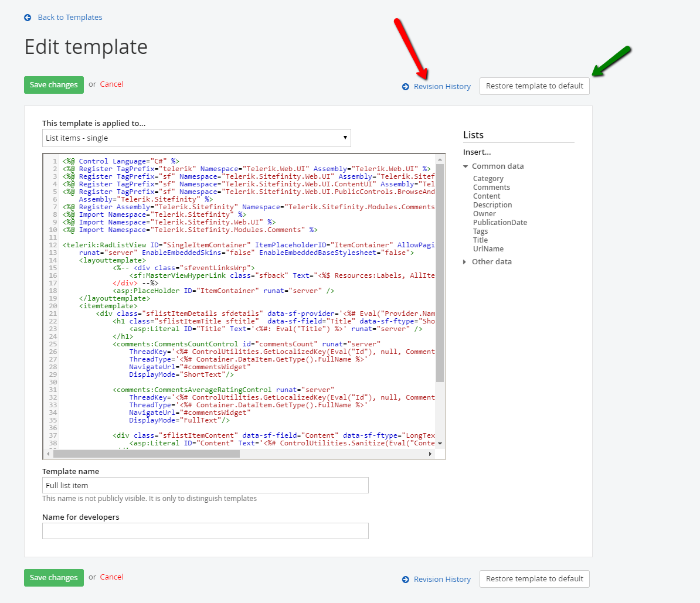Image resolution: width=700 pixels, height=603 pixels.
Task: Click the code editor scroll left arrow
Action: pyautogui.click(x=48, y=454)
